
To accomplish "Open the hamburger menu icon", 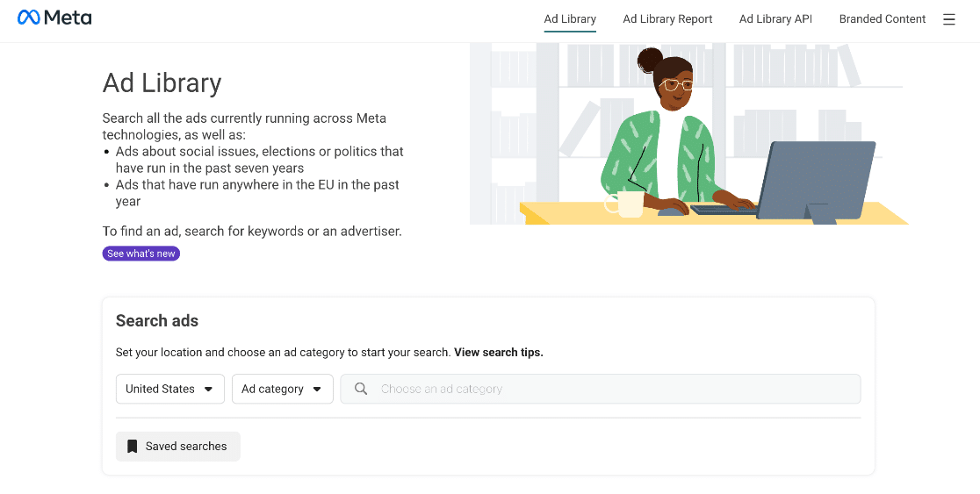I will pos(948,19).
